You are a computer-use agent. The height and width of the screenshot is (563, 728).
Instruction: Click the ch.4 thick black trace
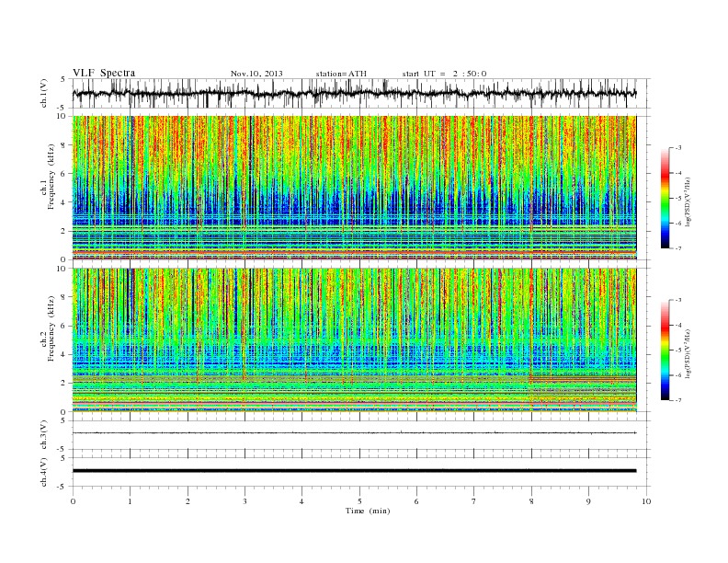point(354,471)
